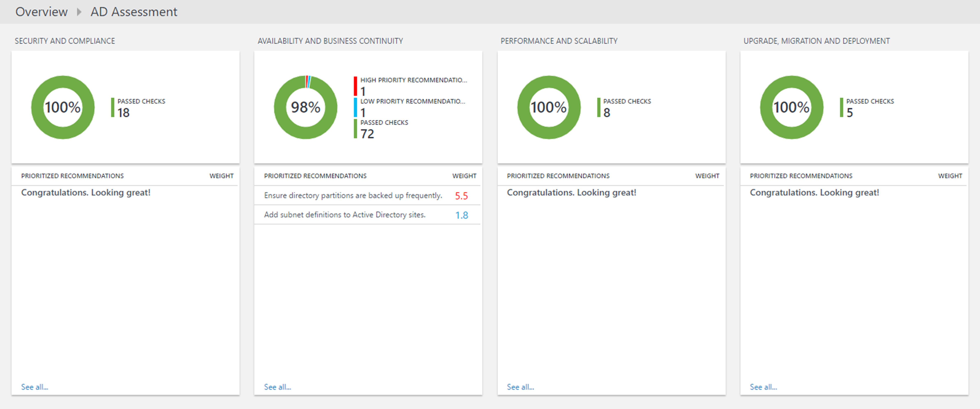
Task: Click red High Priority Recommendations legend bar
Action: (355, 86)
